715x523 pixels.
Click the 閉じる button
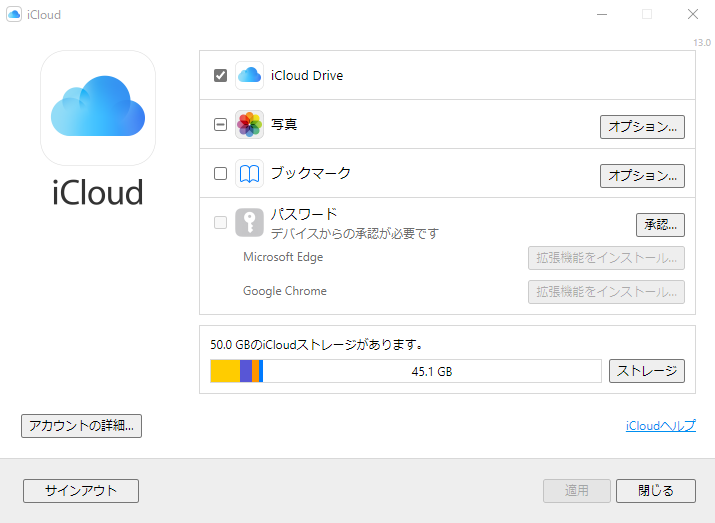656,491
